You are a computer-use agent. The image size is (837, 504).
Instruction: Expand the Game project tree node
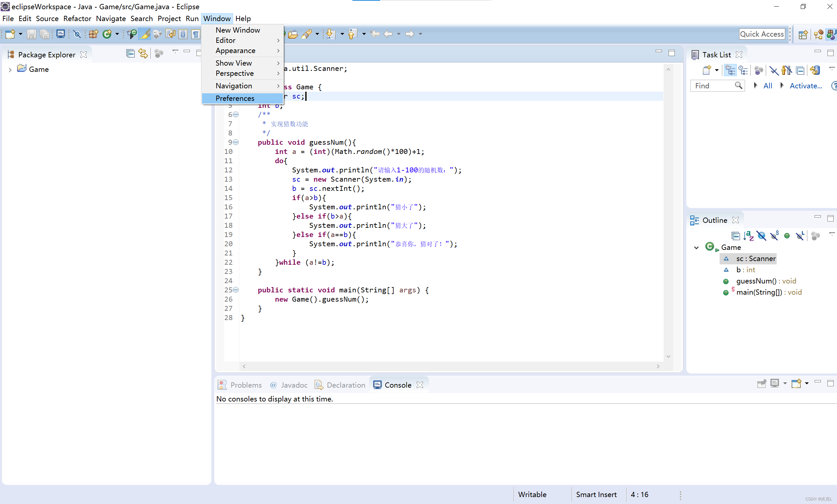coord(10,70)
